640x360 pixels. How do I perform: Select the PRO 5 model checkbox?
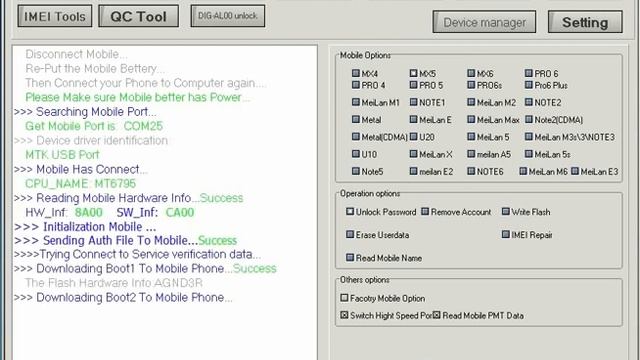(x=413, y=85)
